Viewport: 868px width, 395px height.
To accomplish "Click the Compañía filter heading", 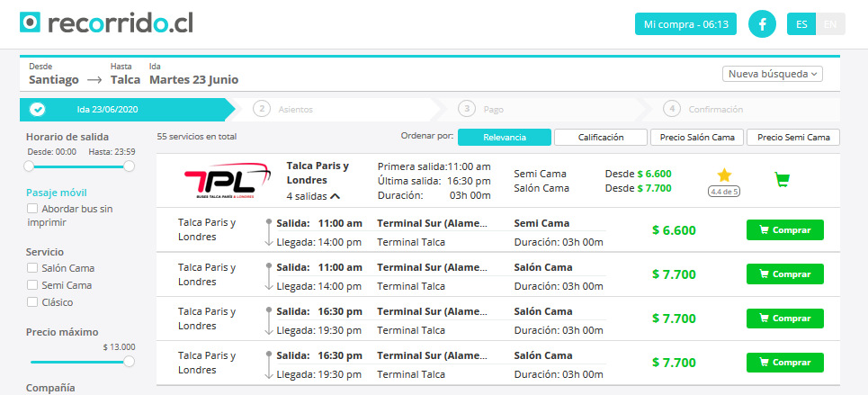I will (50, 388).
